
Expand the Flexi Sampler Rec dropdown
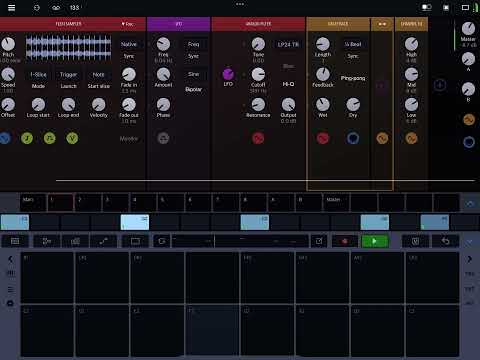tap(127, 24)
